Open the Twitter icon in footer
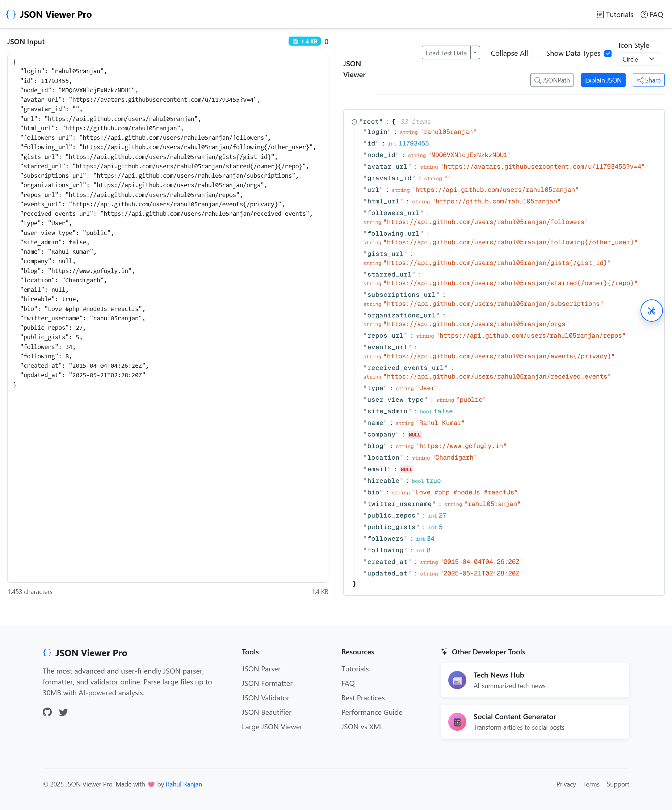This screenshot has height=810, width=672. coord(63,712)
